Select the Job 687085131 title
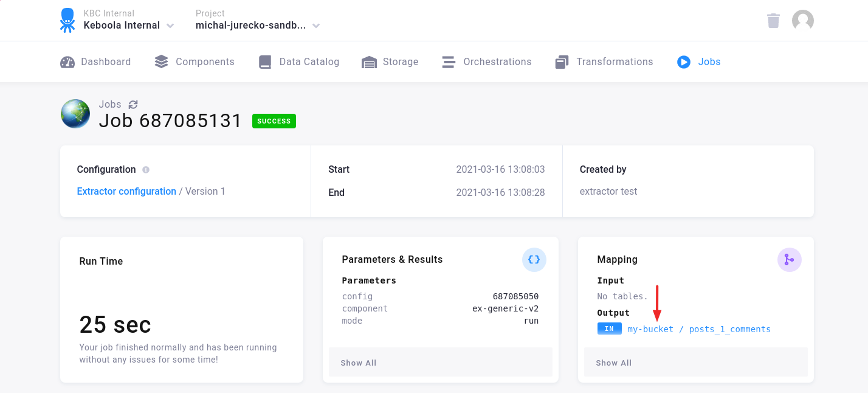868x393 pixels. (171, 120)
